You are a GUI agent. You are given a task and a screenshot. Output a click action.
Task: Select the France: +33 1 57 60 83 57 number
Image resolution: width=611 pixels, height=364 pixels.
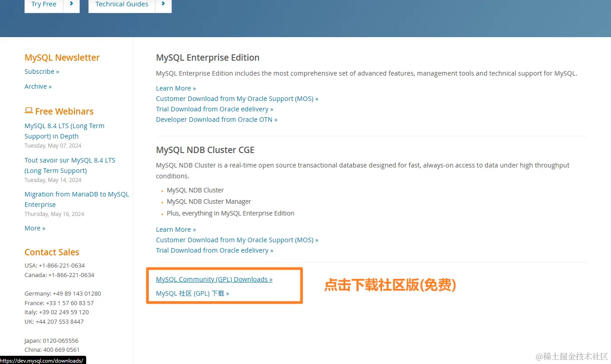(x=59, y=303)
